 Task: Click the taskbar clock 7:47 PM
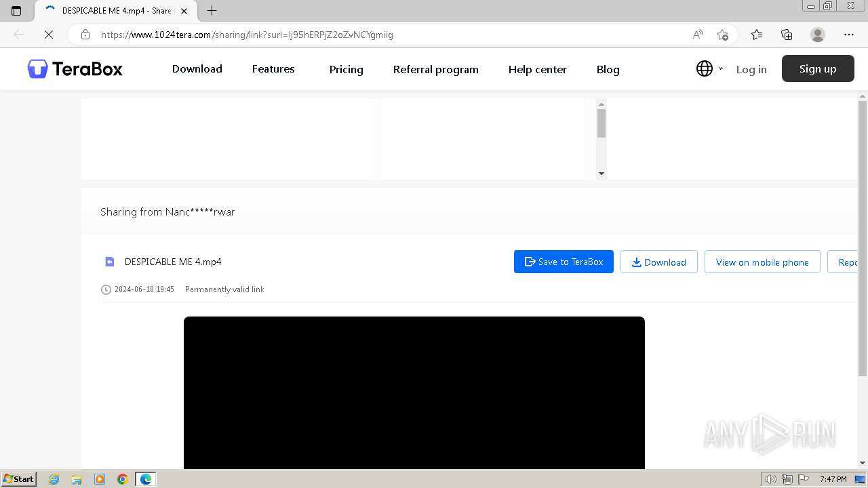[833, 479]
